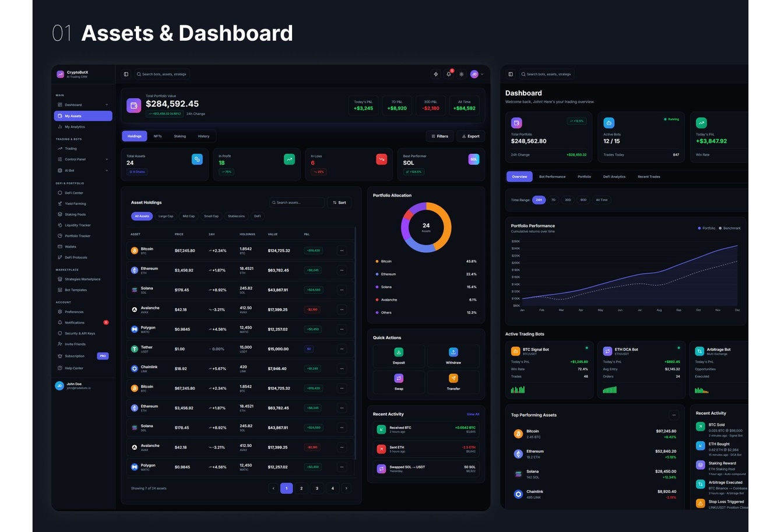The width and height of the screenshot is (781, 532).
Task: Click the lightning bolt icon in top bar
Action: pos(435,74)
